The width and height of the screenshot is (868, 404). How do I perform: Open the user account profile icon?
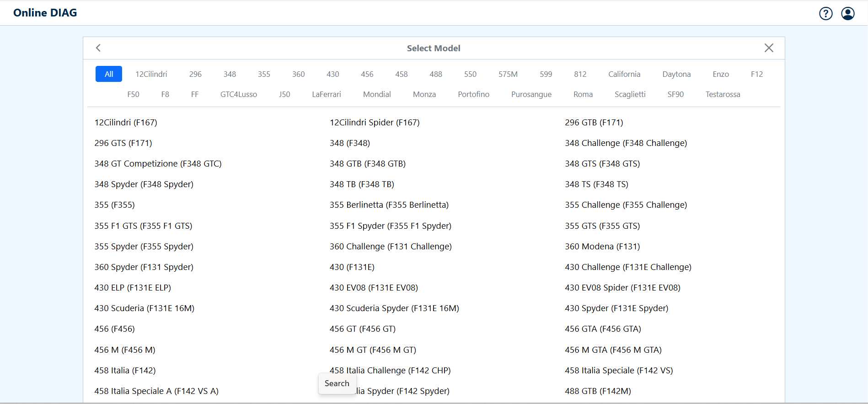click(847, 14)
